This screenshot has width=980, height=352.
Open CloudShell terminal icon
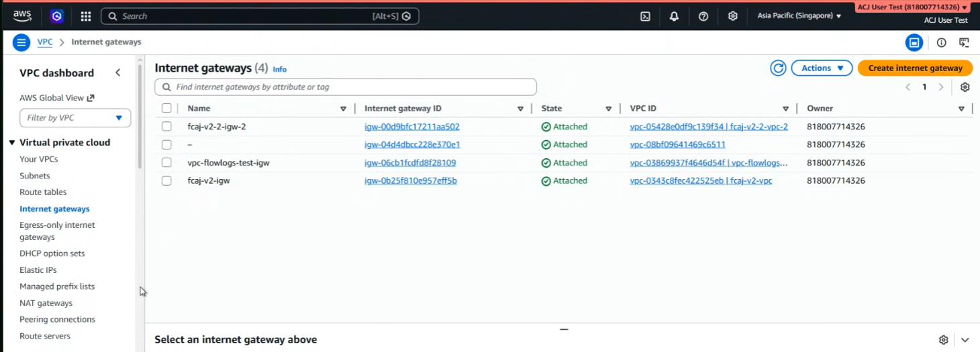point(645,16)
